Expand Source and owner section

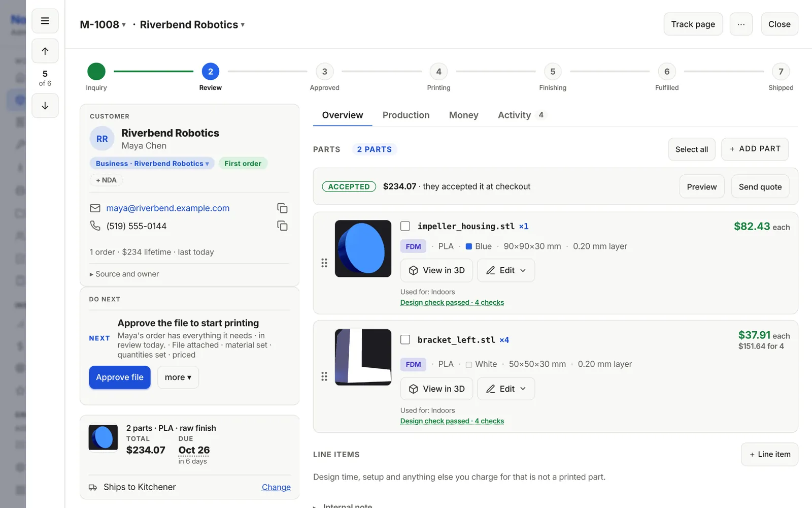[x=124, y=274]
